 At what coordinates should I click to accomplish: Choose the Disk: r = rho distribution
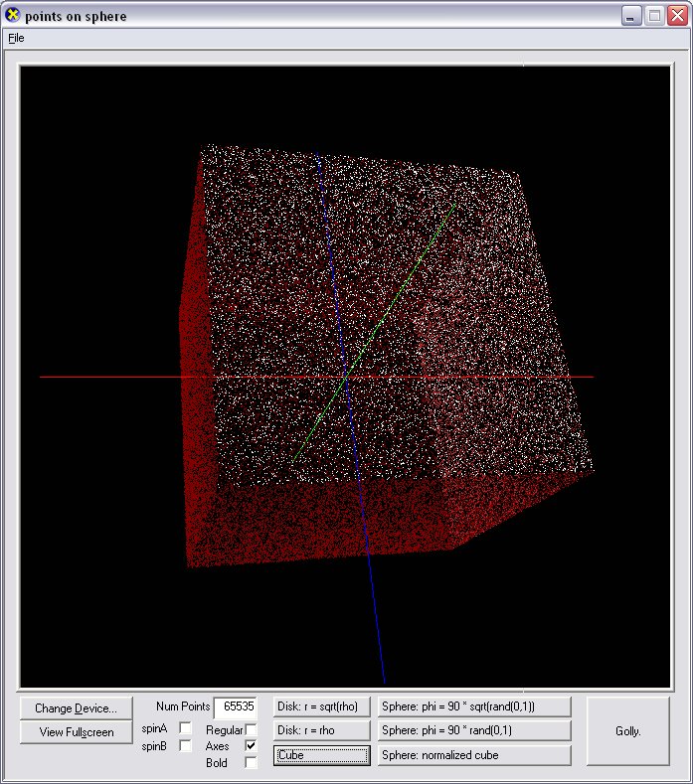pos(321,730)
